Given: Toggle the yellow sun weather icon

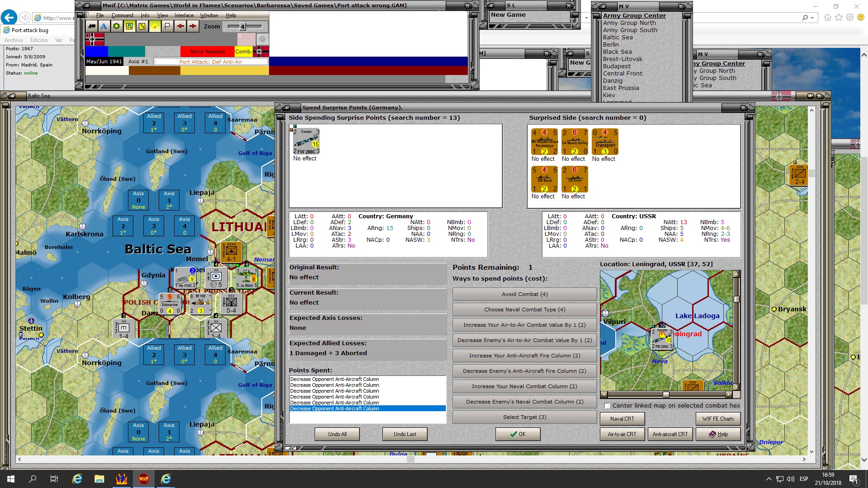Looking at the screenshot, I should point(155,26).
